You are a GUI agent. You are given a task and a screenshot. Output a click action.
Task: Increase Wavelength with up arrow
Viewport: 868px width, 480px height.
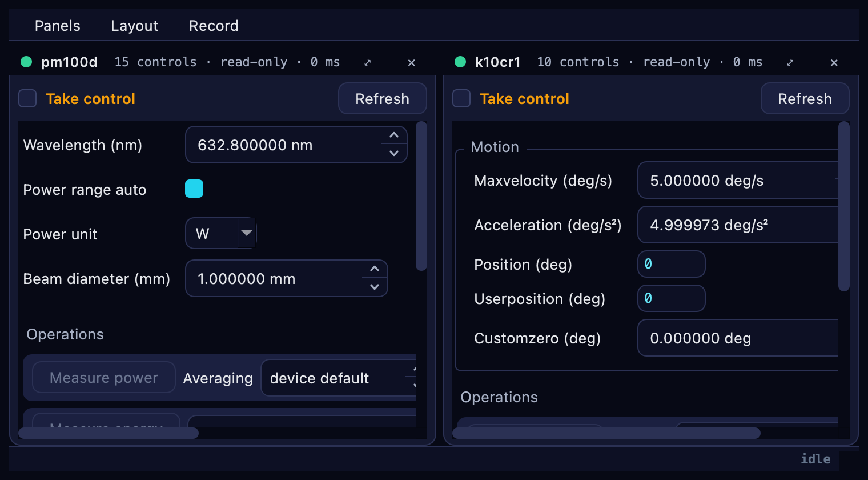point(394,135)
